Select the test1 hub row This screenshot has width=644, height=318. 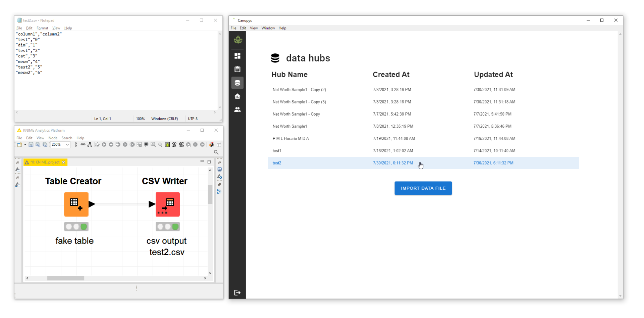point(423,151)
